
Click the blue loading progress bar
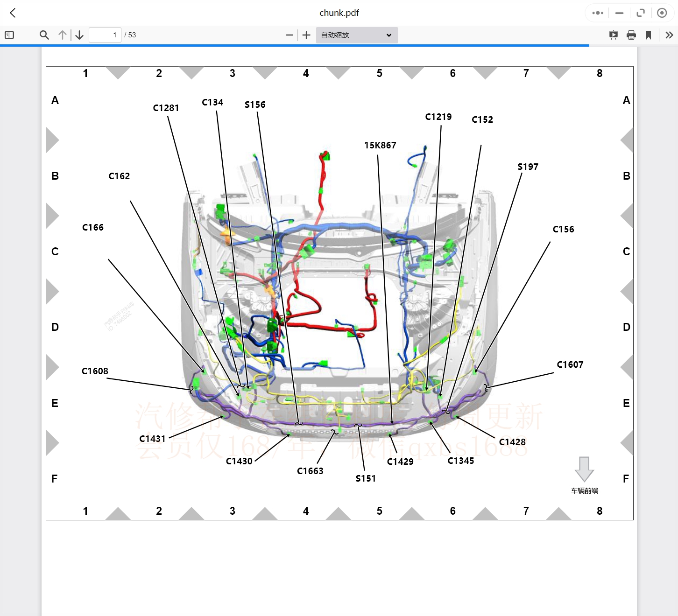pyautogui.click(x=294, y=45)
